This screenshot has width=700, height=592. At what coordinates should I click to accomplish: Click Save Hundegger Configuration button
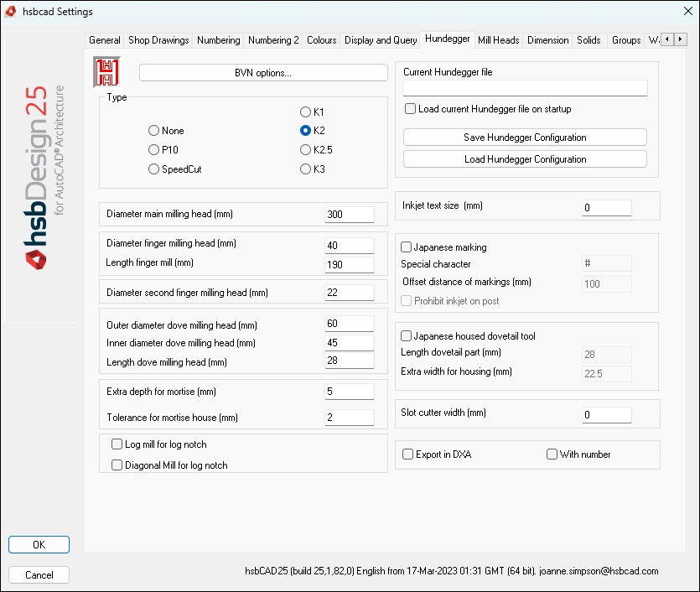click(525, 137)
